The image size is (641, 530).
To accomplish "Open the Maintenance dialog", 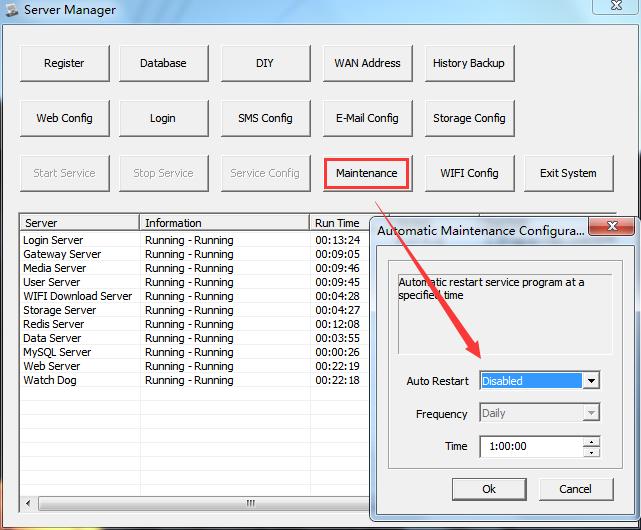I will pyautogui.click(x=367, y=173).
